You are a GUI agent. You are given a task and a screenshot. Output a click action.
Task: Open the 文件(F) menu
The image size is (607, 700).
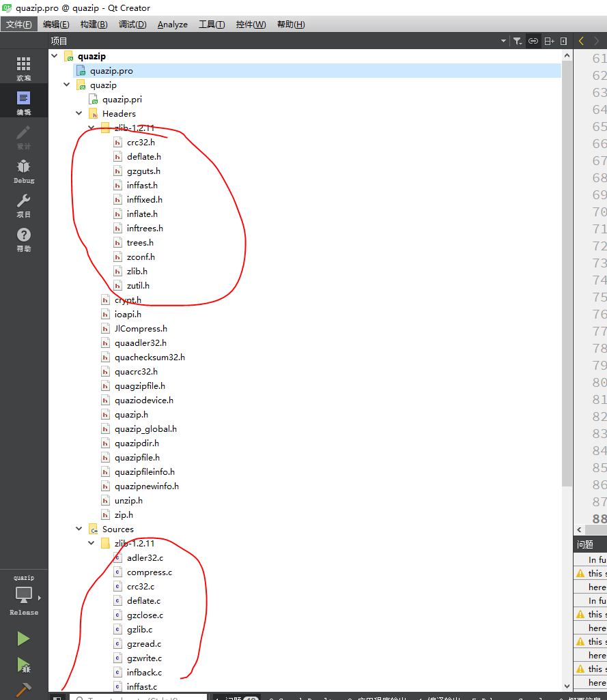click(x=18, y=24)
